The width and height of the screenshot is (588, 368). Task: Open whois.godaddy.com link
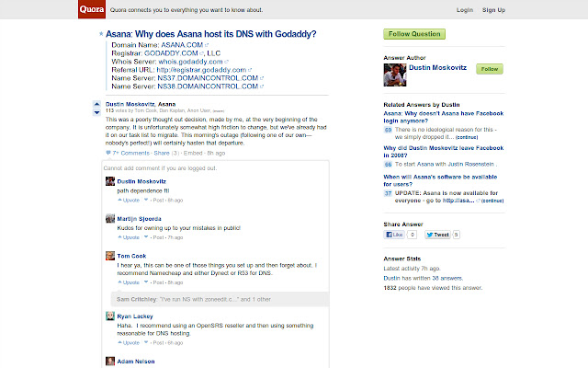[190, 62]
